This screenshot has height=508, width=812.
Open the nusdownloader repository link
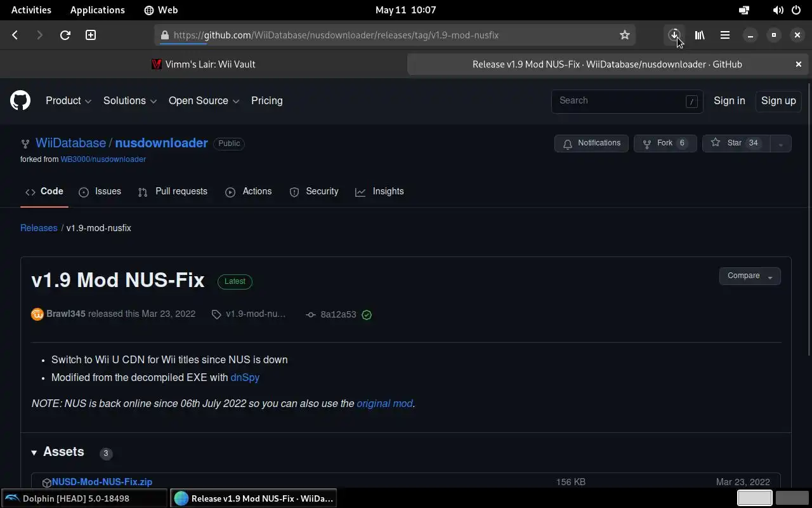[161, 143]
